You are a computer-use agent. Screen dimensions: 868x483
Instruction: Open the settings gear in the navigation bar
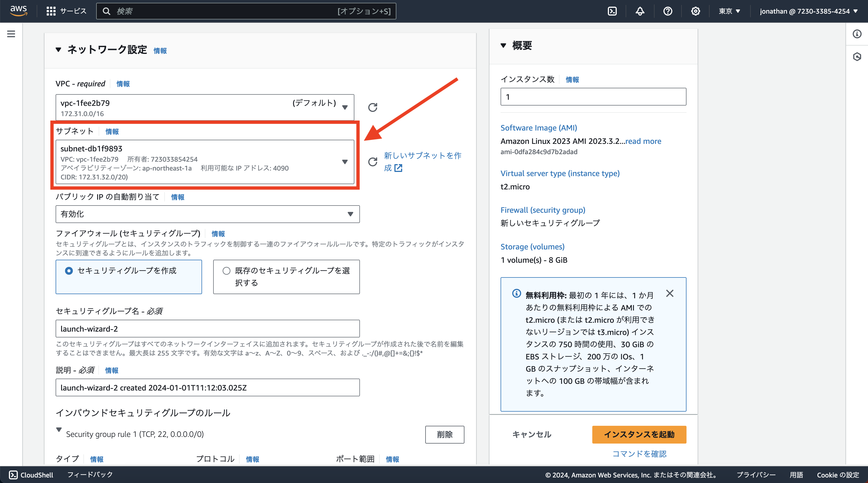(695, 11)
